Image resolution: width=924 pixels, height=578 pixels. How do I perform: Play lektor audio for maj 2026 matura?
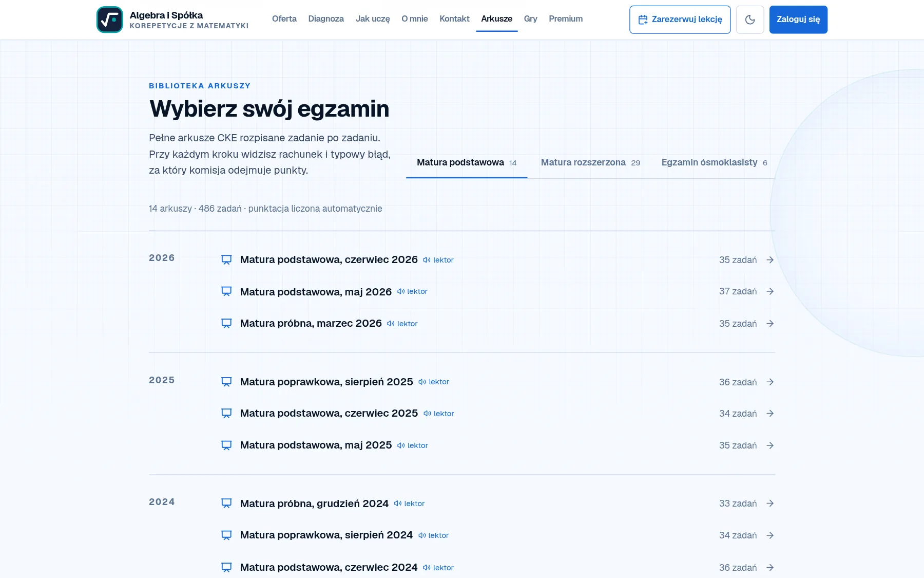(x=412, y=291)
